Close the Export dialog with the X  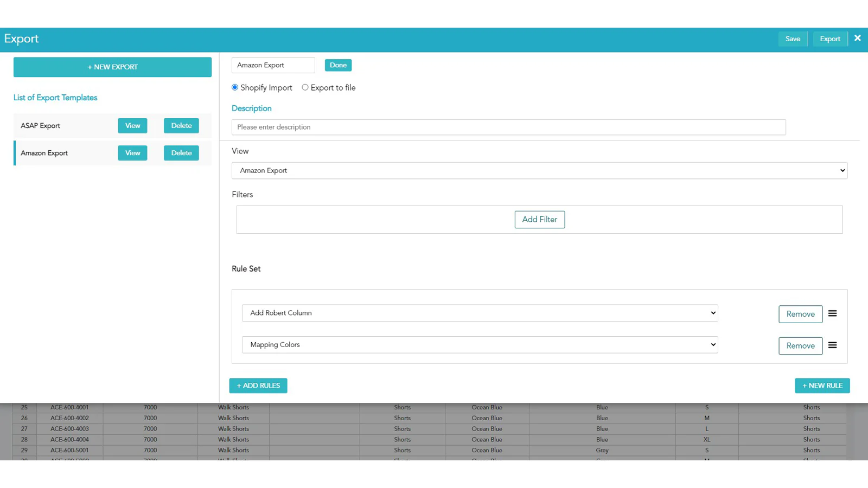click(857, 38)
